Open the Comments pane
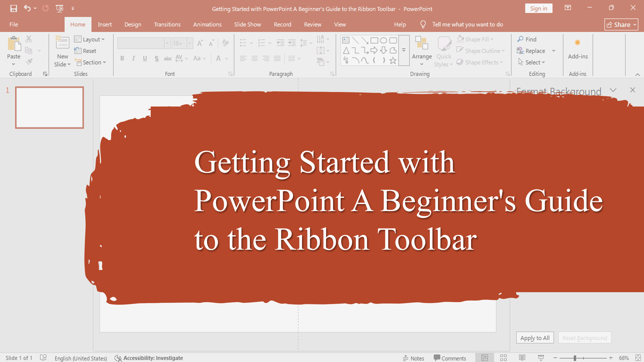This screenshot has height=362, width=644. (450, 358)
